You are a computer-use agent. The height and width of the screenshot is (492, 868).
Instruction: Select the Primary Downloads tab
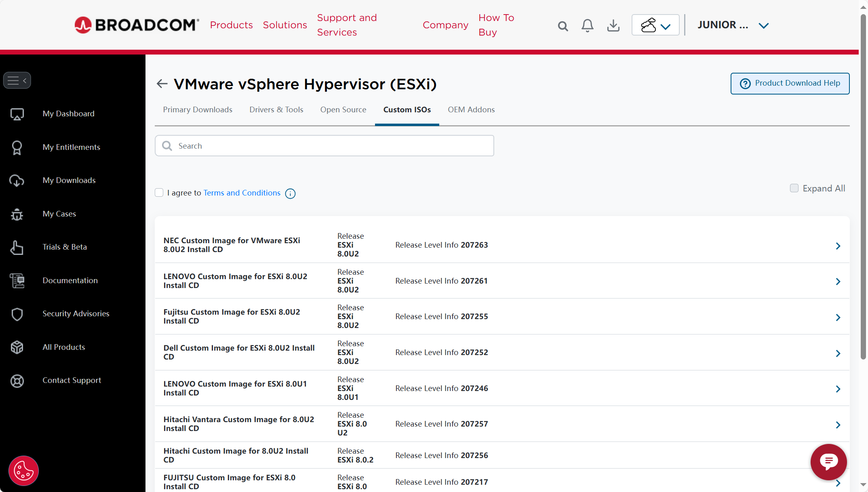coord(197,109)
